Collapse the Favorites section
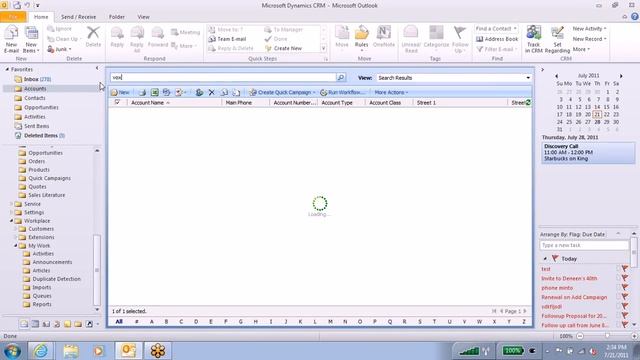 point(7,69)
